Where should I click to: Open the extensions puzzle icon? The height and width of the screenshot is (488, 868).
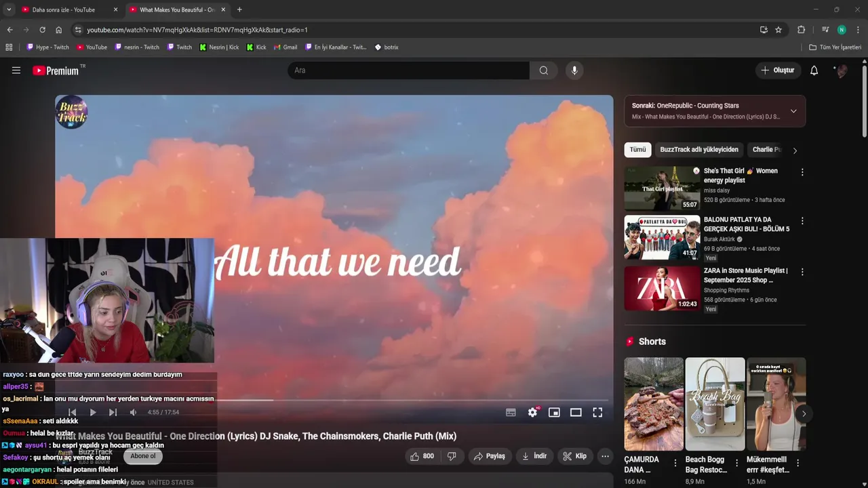[801, 30]
